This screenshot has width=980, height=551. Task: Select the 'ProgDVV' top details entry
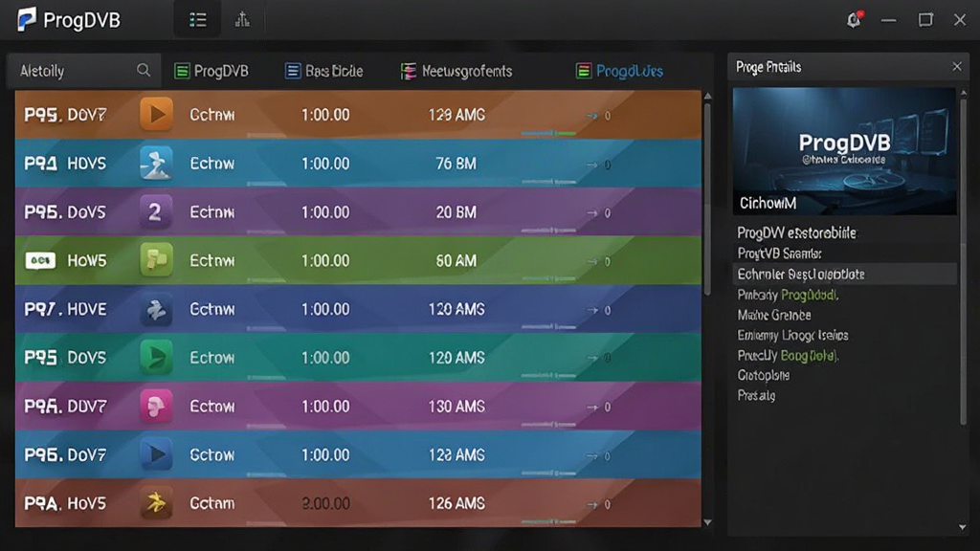(x=796, y=233)
